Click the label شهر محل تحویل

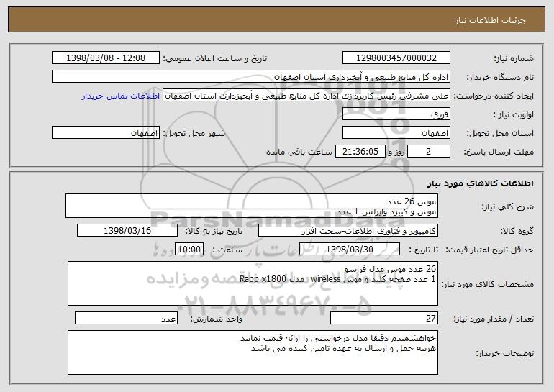194,134
